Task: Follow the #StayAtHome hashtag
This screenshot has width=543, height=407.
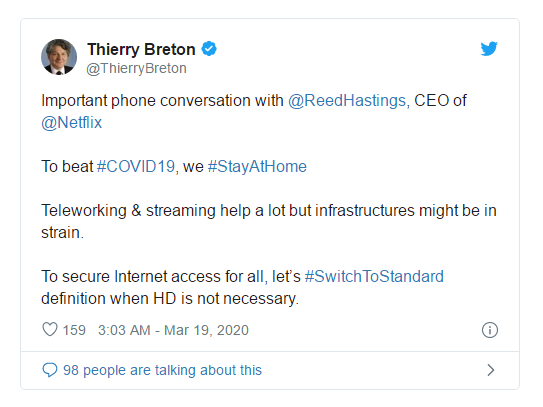Action: [257, 167]
